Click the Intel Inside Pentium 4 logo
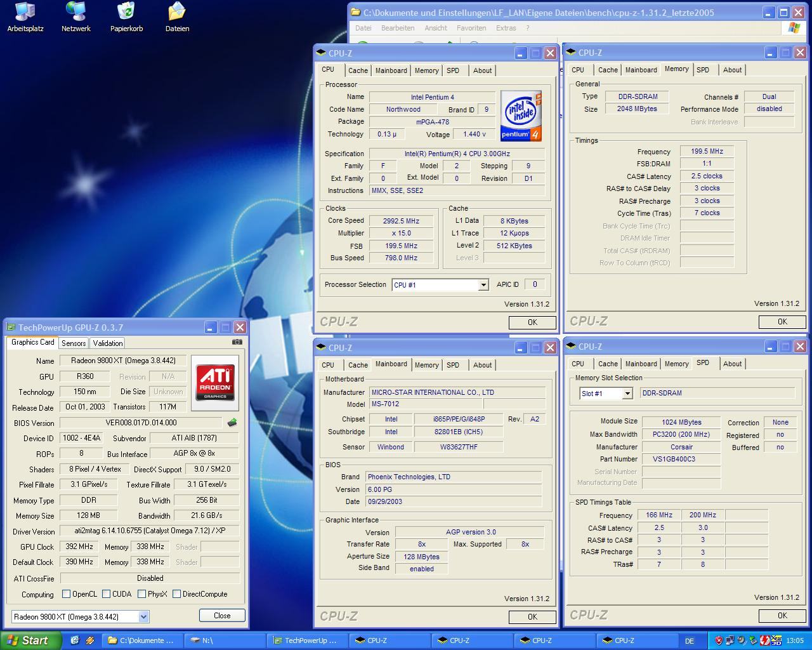The image size is (812, 650). [x=521, y=116]
